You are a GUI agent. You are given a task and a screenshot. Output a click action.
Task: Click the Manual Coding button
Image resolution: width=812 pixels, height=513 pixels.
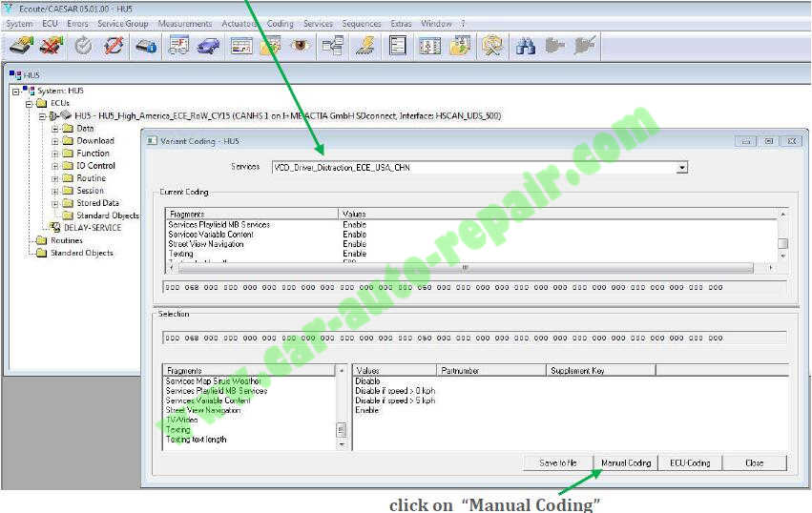(x=626, y=462)
